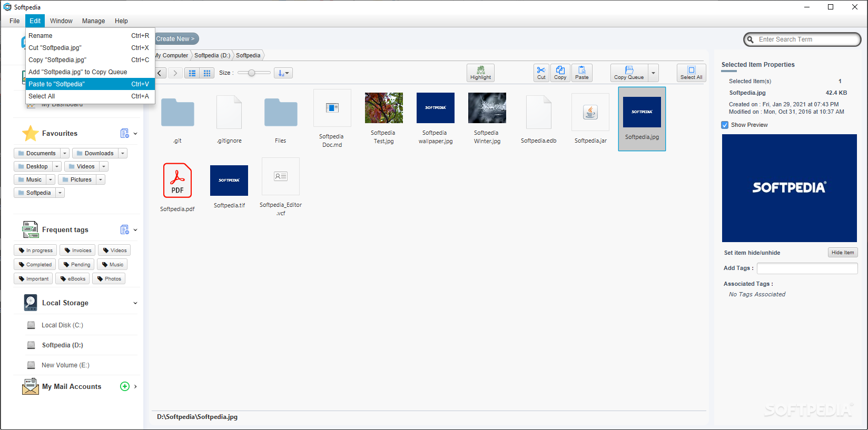Viewport: 868px width, 430px height.
Task: Select the Softpedia.jar file
Action: (590, 118)
